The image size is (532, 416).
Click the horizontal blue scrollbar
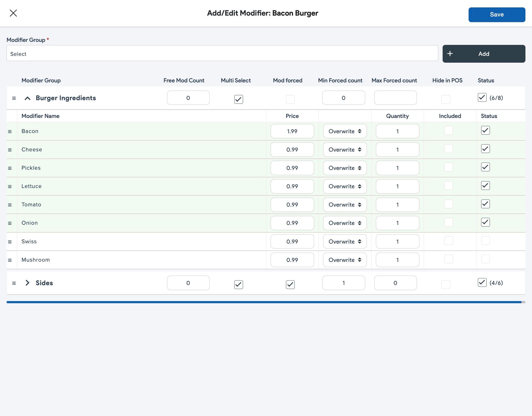click(264, 302)
